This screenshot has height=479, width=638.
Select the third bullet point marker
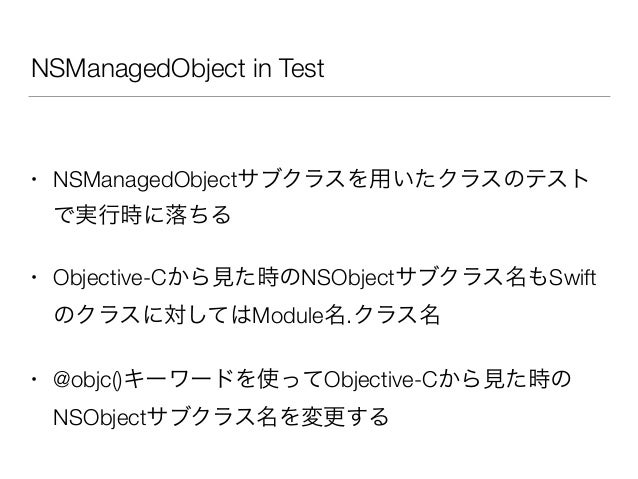tap(34, 380)
